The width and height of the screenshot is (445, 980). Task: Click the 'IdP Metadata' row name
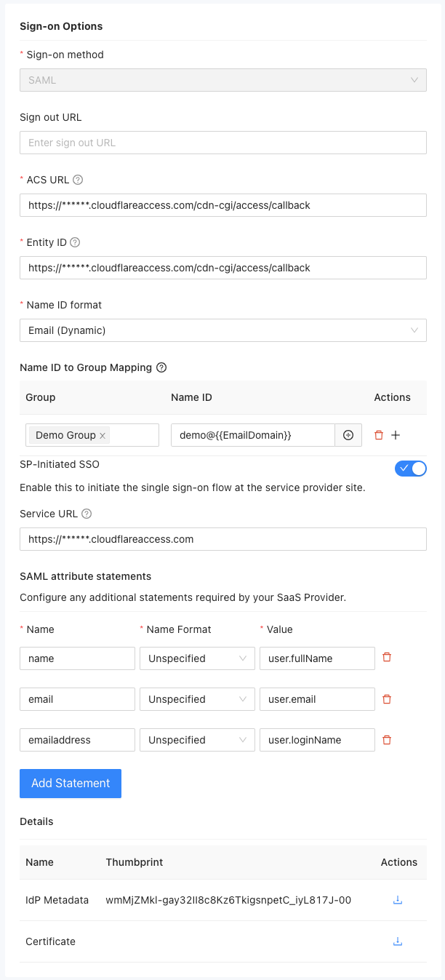[x=57, y=900]
